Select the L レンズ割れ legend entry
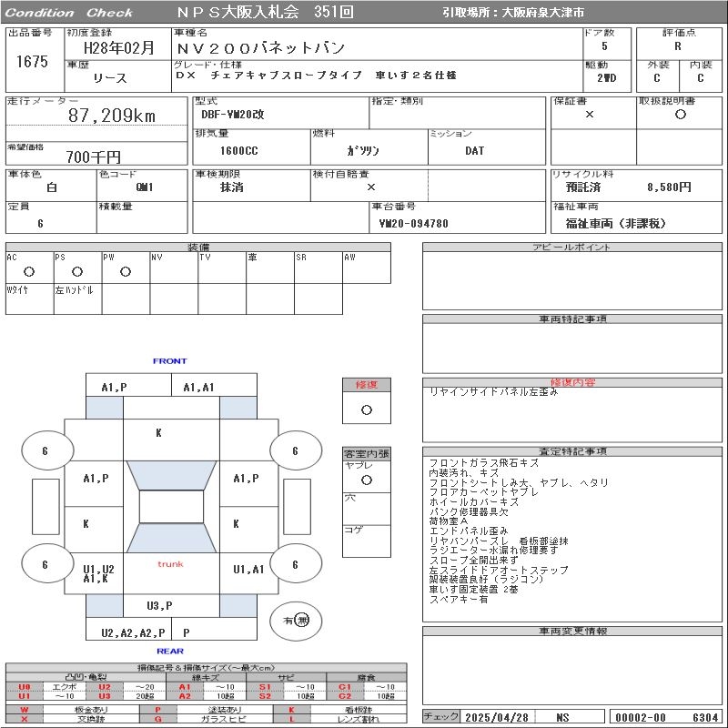This screenshot has width=728, height=728. (x=339, y=719)
